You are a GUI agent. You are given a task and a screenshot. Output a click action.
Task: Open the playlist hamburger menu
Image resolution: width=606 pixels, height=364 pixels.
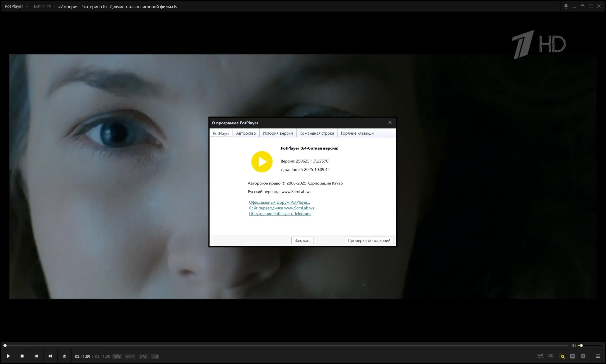[598, 356]
